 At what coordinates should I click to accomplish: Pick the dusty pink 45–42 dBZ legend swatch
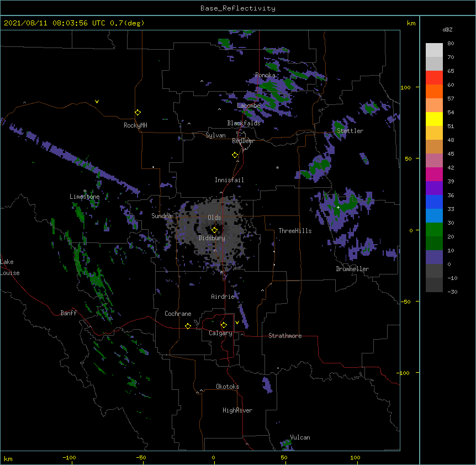tap(434, 160)
